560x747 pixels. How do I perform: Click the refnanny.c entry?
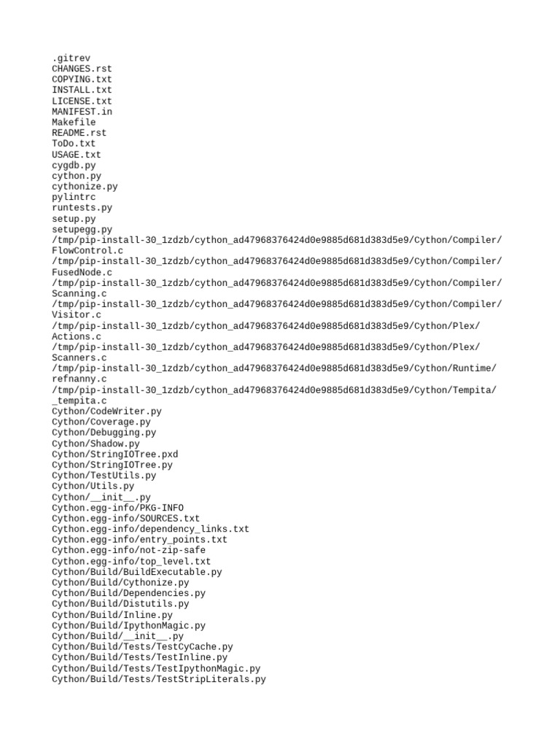79,379
